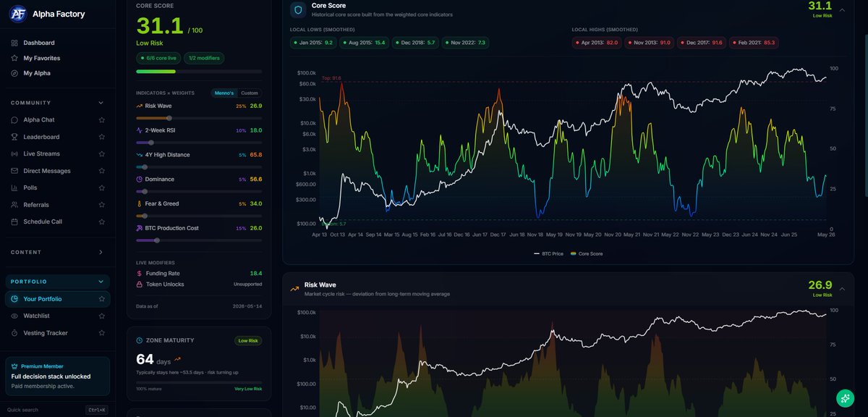The height and width of the screenshot is (417, 868).
Task: Star Direct Messages as favorite
Action: 101,171
